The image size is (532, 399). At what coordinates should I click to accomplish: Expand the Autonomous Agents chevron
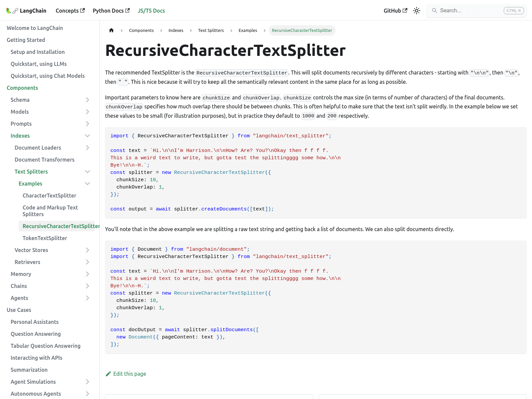click(87, 394)
